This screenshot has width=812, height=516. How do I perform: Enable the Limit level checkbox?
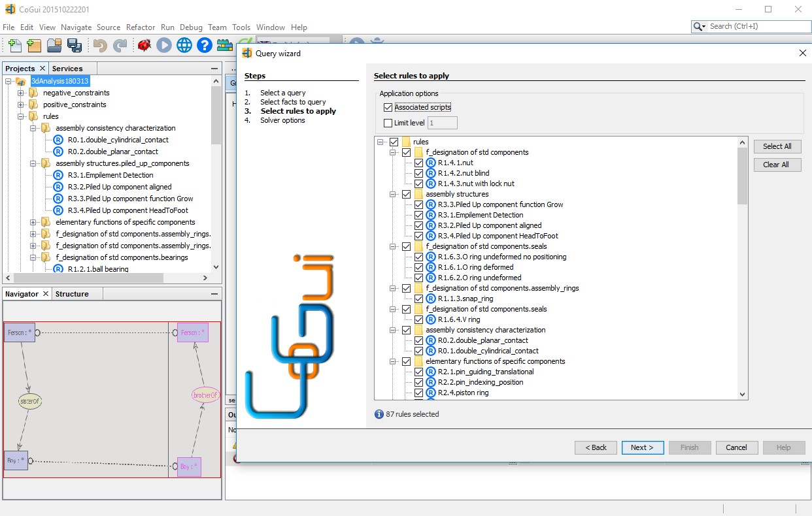388,123
